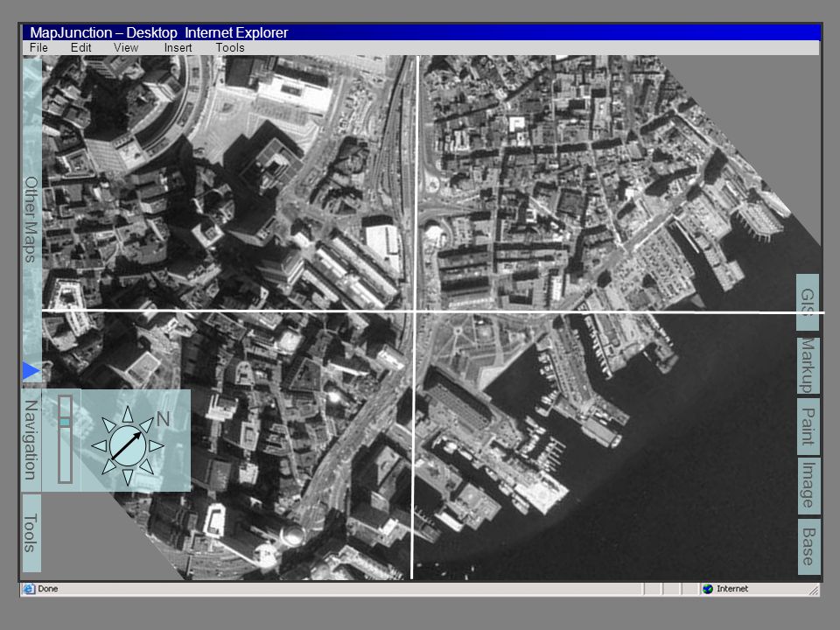Pan with lower-right compass arrow
The width and height of the screenshot is (840, 630).
(x=147, y=466)
